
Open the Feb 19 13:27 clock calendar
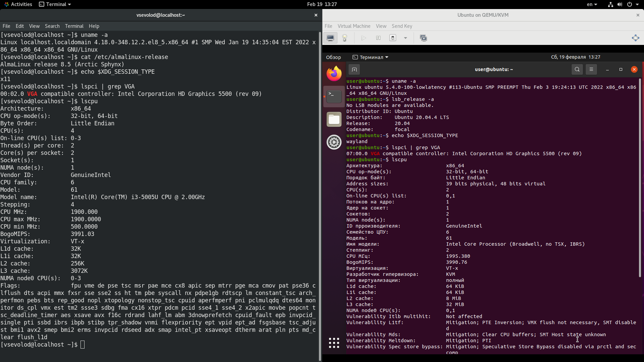coord(322,4)
